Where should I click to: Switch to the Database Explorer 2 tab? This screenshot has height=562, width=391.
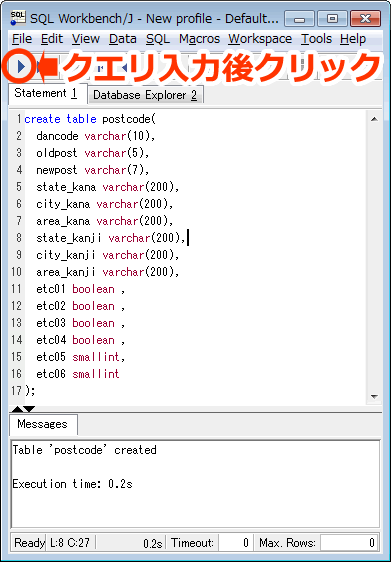pos(145,95)
